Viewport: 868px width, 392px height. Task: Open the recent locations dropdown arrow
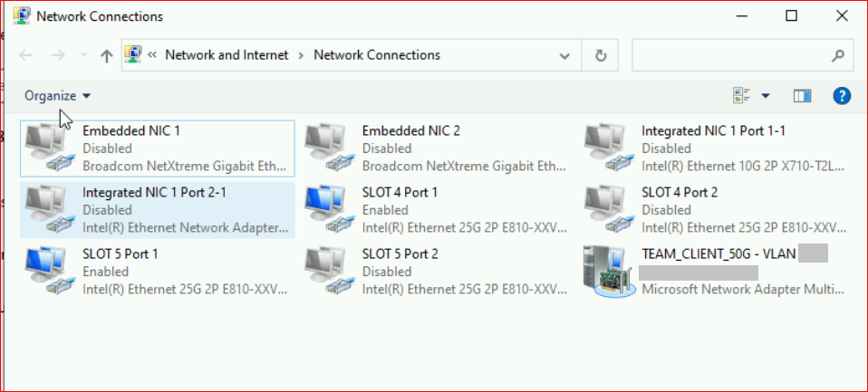(83, 55)
